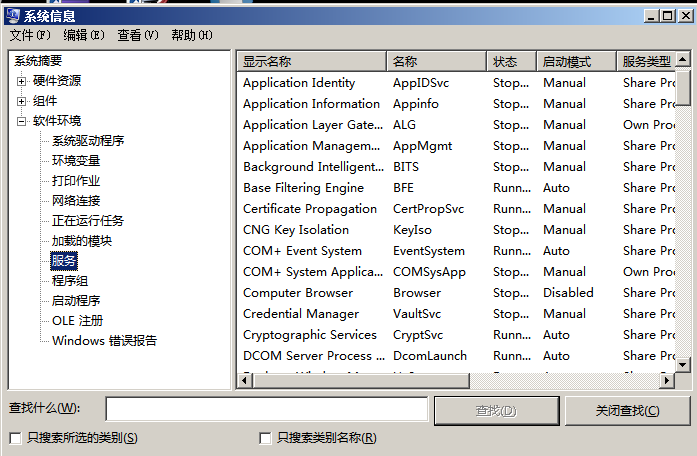The width and height of the screenshot is (697, 456).
Task: Collapse the 软件环境 tree node
Action: pos(21,121)
